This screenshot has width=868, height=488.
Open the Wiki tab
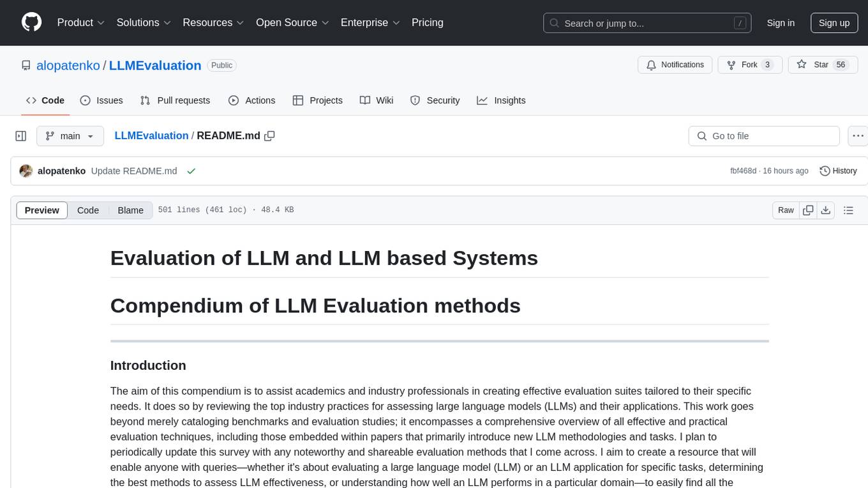[377, 100]
